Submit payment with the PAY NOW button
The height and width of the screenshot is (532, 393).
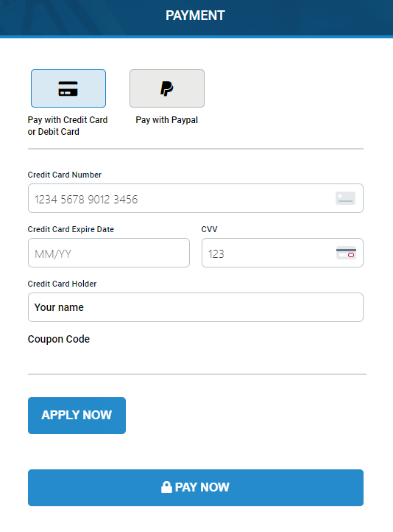coord(196,488)
